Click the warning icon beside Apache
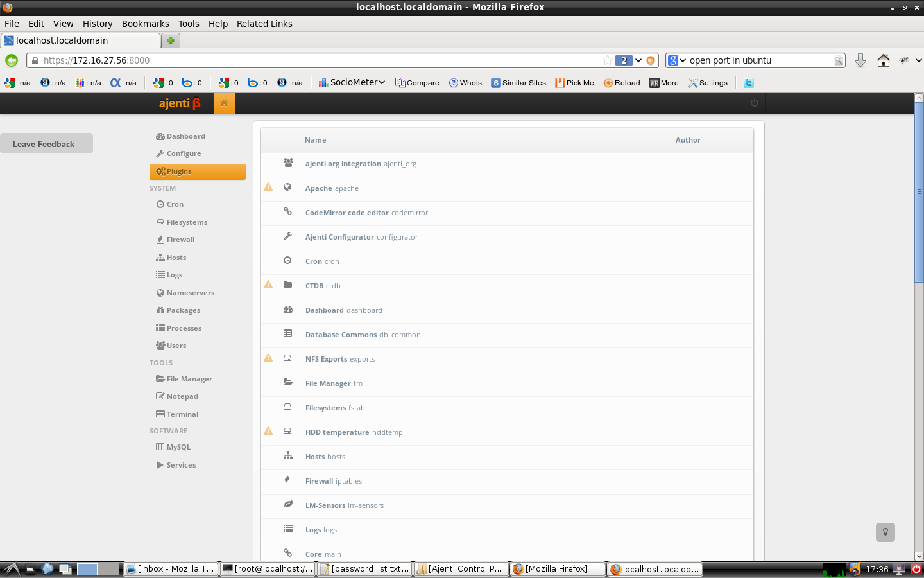Viewport: 924px width, 578px height. (269, 188)
